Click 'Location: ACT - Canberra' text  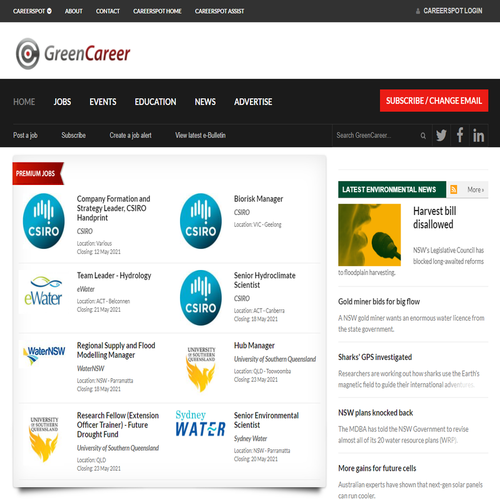coord(259,310)
